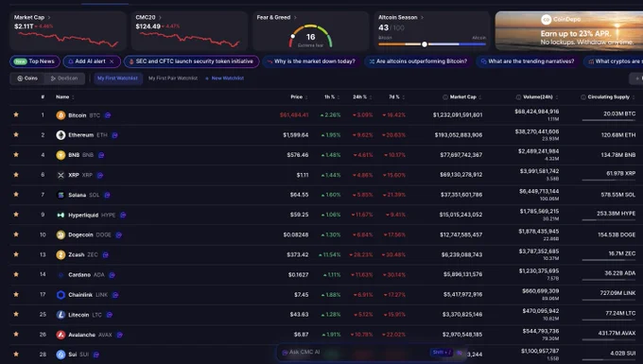Sort the table by Price column
643x364 pixels.
[299, 97]
